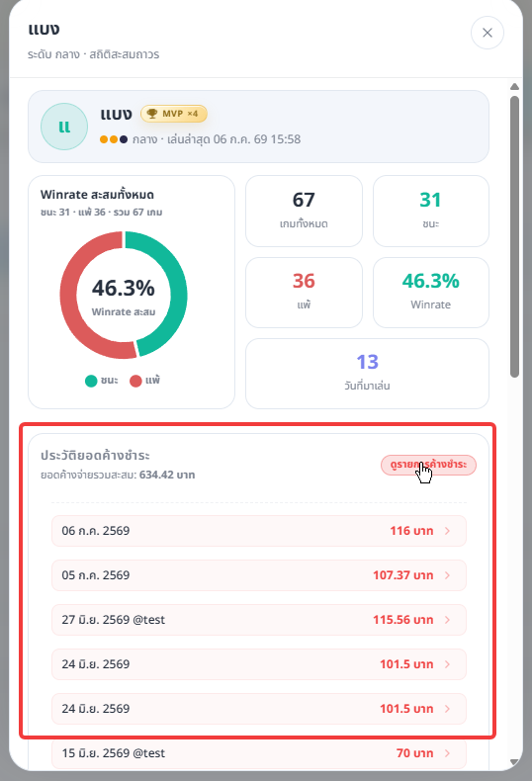Viewport: 532px width, 781px height.
Task: Click the scrollbar down arrow
Action: click(514, 762)
